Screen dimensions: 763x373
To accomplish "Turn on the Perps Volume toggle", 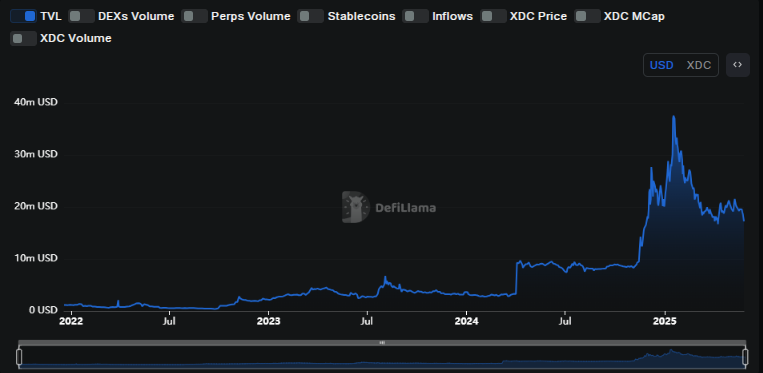I will pos(195,16).
